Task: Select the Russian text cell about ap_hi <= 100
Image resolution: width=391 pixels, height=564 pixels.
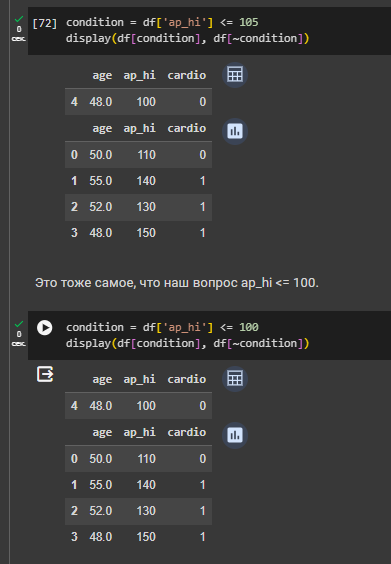Action: (177, 283)
